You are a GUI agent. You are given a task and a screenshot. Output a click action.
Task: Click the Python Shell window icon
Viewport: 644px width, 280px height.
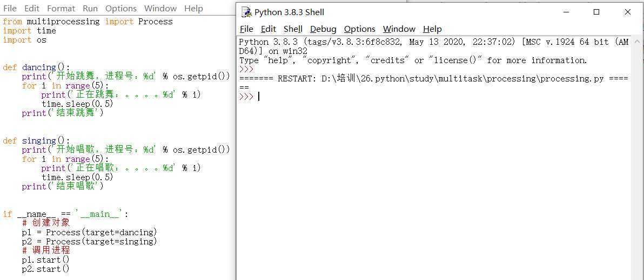pos(246,12)
